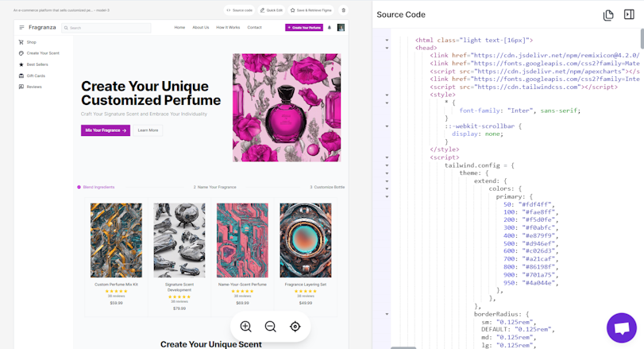This screenshot has width=644, height=349.
Task: Collapse the colors block fold arrow
Action: coord(387,188)
